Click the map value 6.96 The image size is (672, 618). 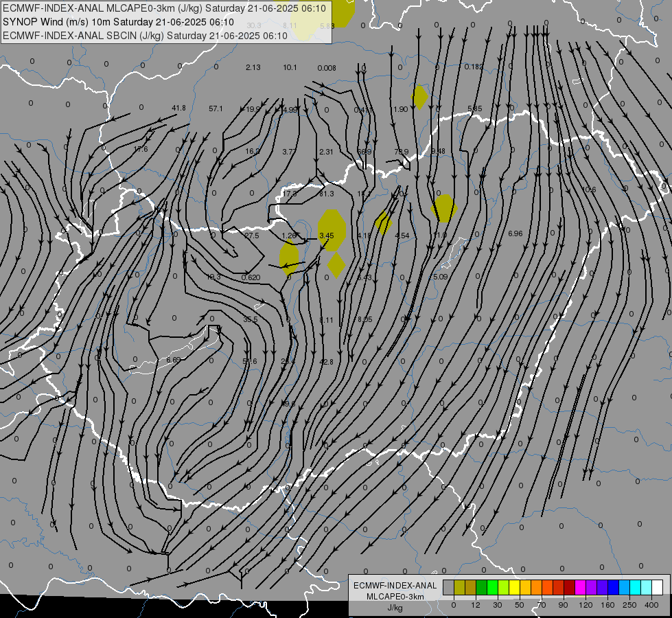515,233
